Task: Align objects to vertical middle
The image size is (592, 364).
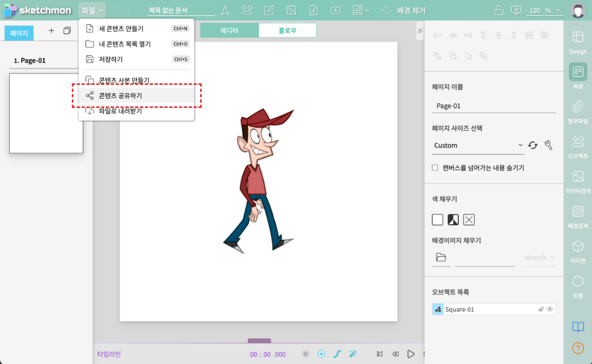Action: (x=498, y=35)
